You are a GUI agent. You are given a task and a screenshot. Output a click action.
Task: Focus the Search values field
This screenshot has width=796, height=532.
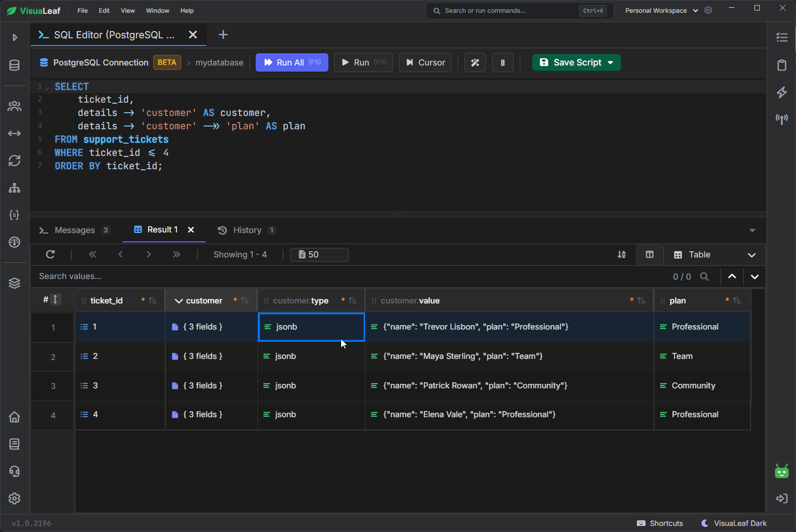[x=349, y=276]
